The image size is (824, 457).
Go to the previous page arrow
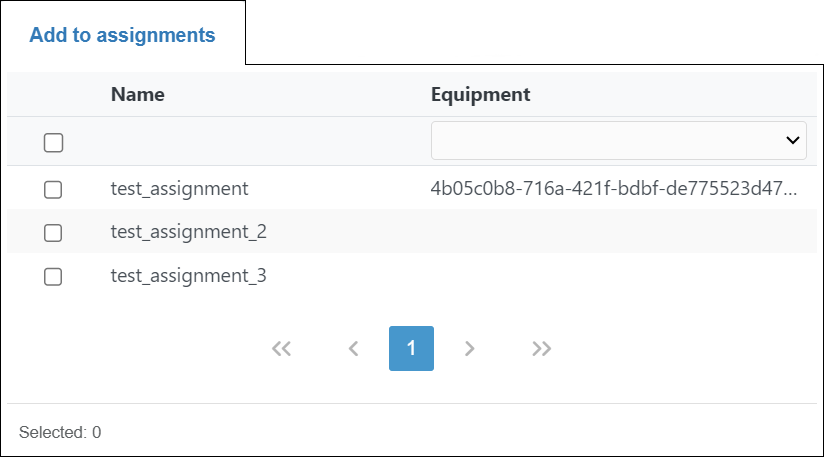point(353,349)
